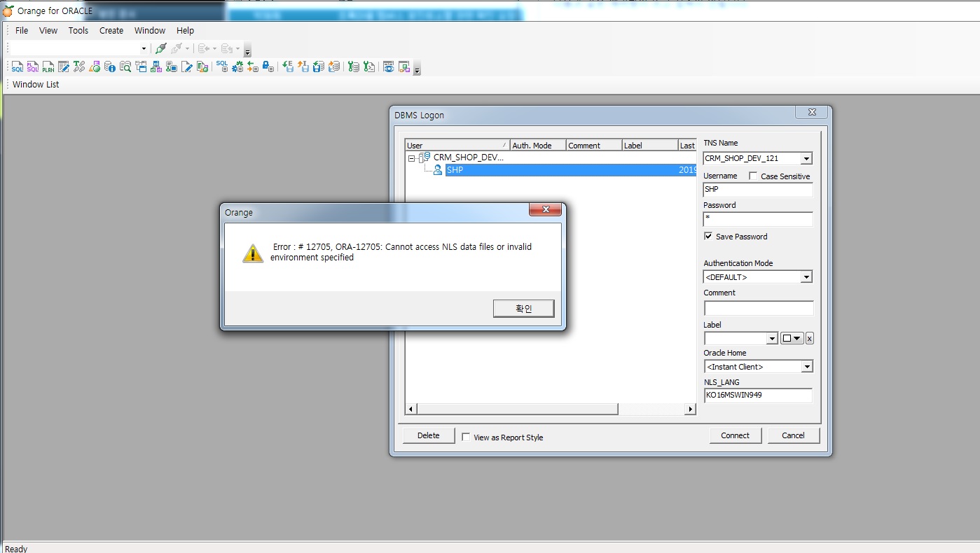980x553 pixels.
Task: Click the gears session monitor icon
Action: (x=237, y=67)
